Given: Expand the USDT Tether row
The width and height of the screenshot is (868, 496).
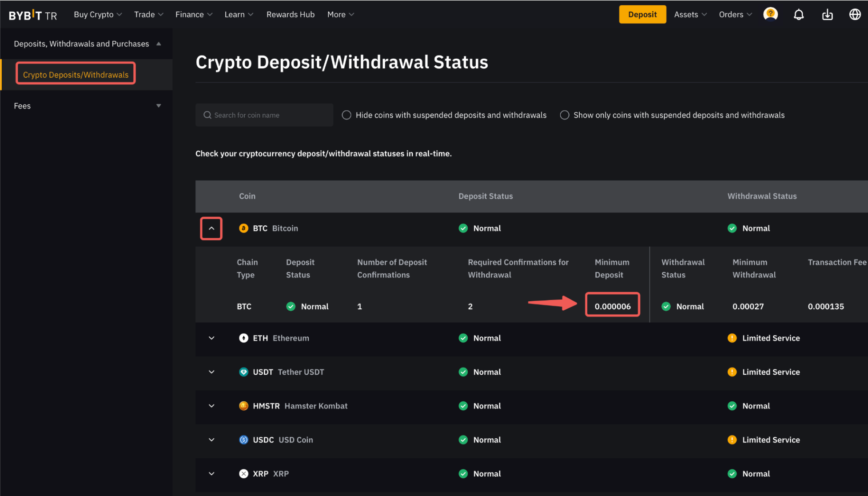Looking at the screenshot, I should click(211, 372).
